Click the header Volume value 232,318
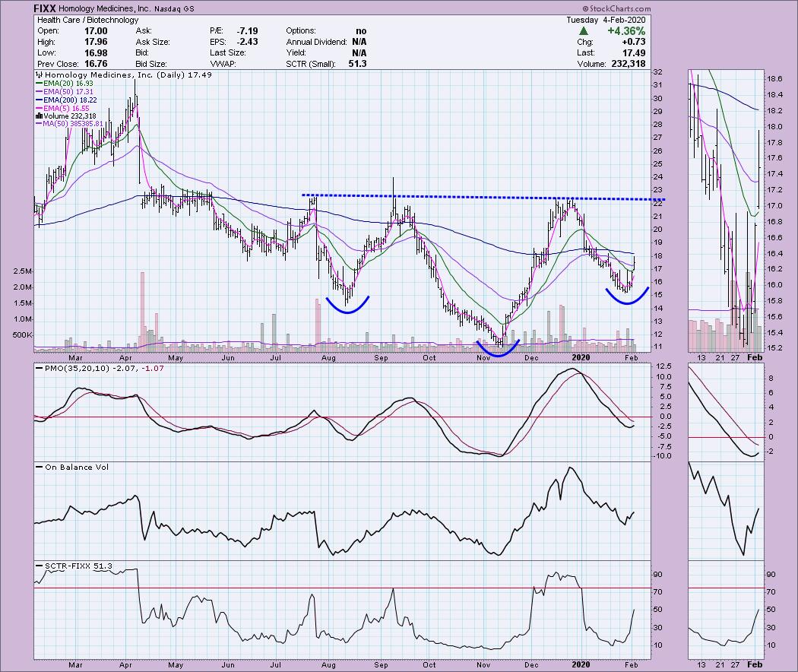This screenshot has width=798, height=672. coord(627,64)
